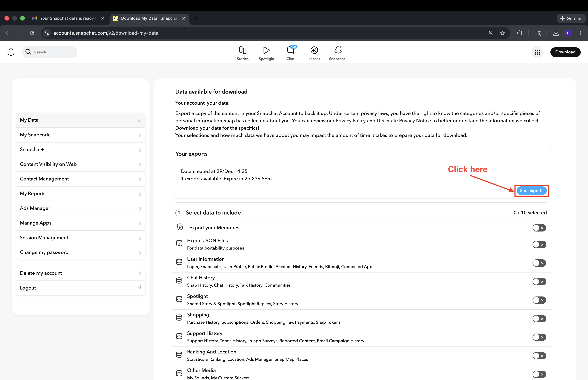This screenshot has height=380, width=588.
Task: Open the Chrome extensions puzzle icon
Action: (519, 33)
